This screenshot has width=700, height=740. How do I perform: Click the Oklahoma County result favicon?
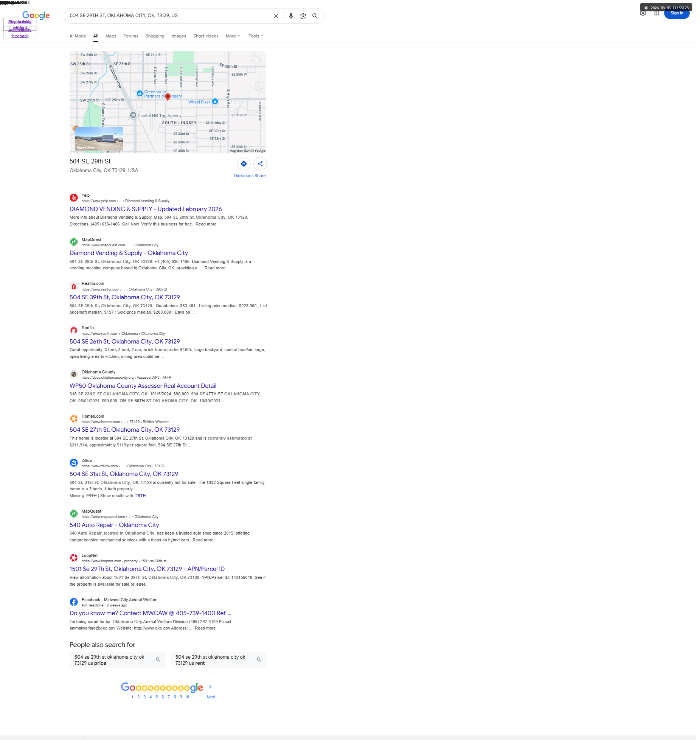(74, 374)
